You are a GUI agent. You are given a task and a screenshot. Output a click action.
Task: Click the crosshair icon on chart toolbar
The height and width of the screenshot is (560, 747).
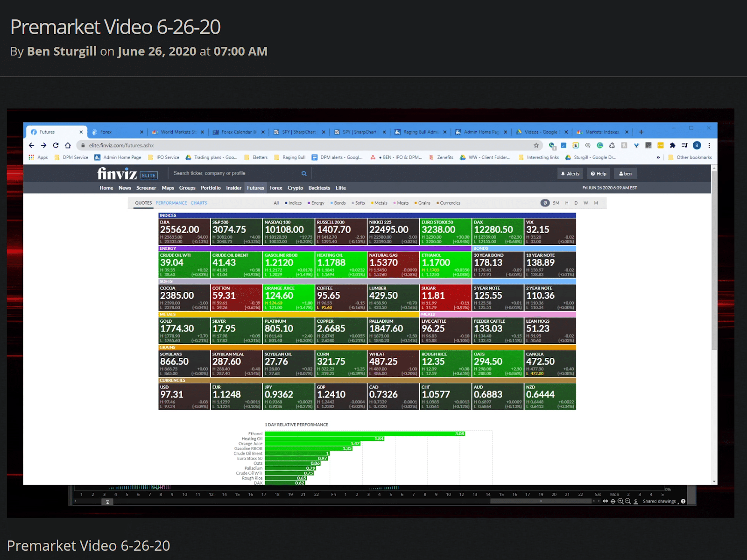coord(613,501)
